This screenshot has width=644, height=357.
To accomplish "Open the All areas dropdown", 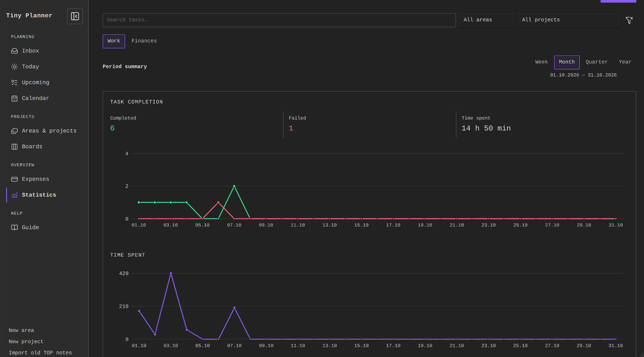I will [486, 20].
